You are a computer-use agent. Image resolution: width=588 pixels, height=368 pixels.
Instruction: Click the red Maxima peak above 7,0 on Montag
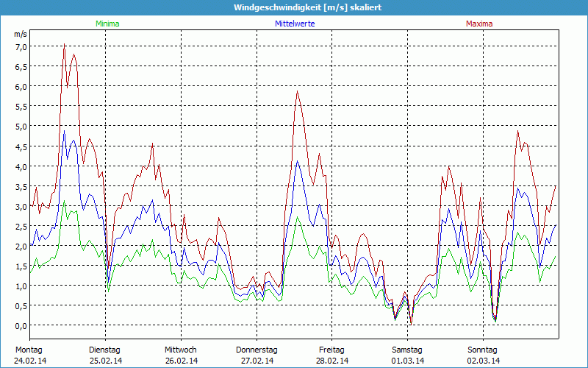65,44
